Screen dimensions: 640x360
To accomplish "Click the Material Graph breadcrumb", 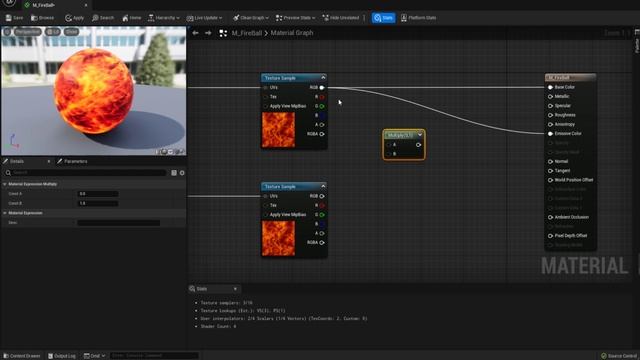I will (x=291, y=33).
